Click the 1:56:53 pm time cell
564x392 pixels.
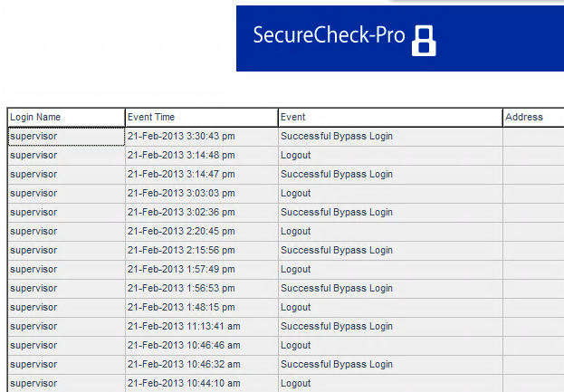tap(201, 289)
